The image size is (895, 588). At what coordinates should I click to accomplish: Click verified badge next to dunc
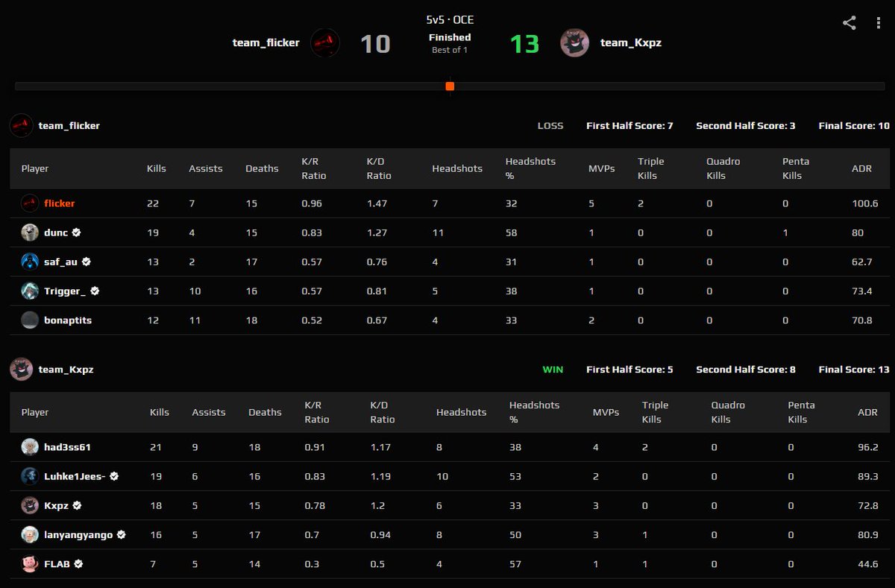77,233
